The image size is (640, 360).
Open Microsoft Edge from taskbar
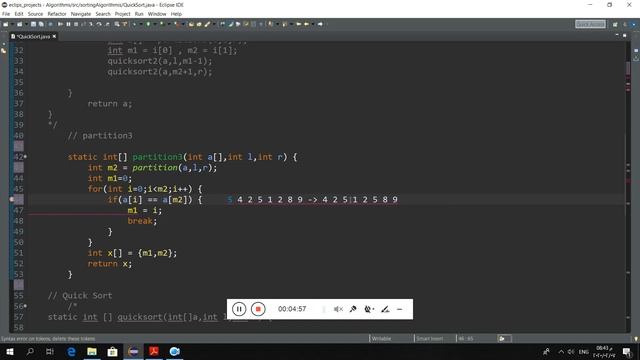pos(71,351)
